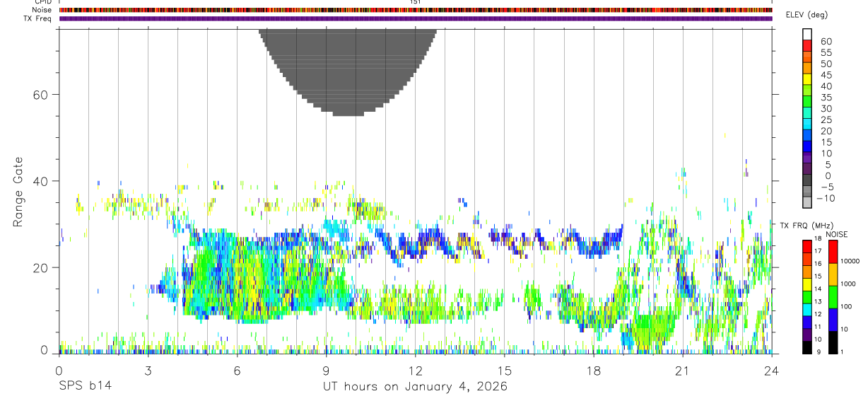The height and width of the screenshot is (401, 868).
Task: Click the cyan 20–25 degree elevation swatch
Action: [x=807, y=124]
